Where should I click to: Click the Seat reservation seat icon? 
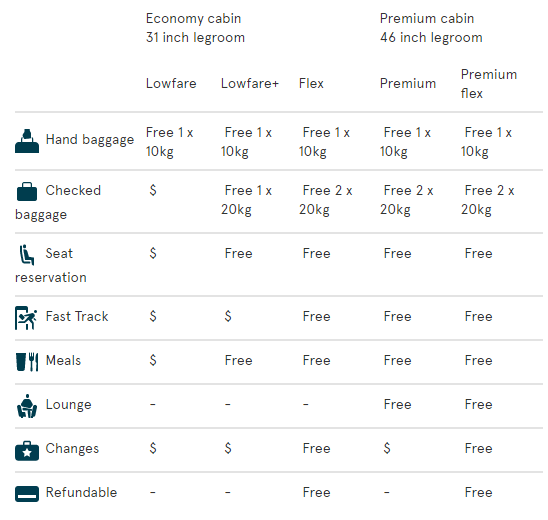click(x=27, y=255)
